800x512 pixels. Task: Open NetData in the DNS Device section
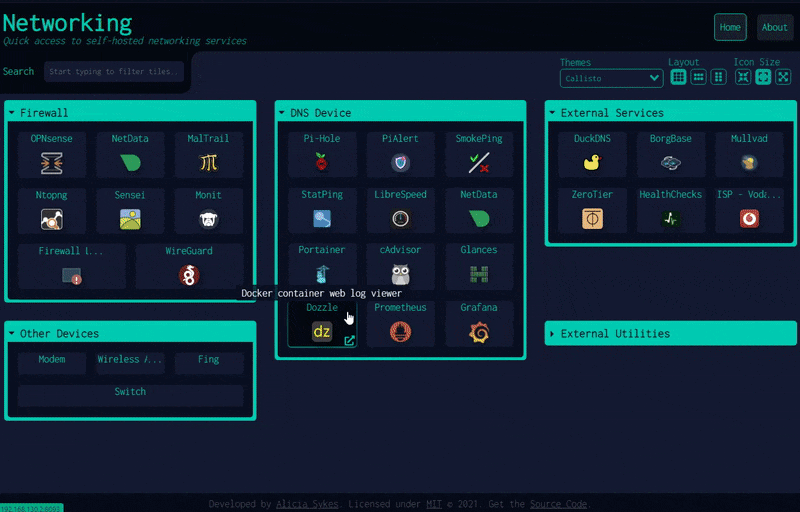[x=479, y=210]
